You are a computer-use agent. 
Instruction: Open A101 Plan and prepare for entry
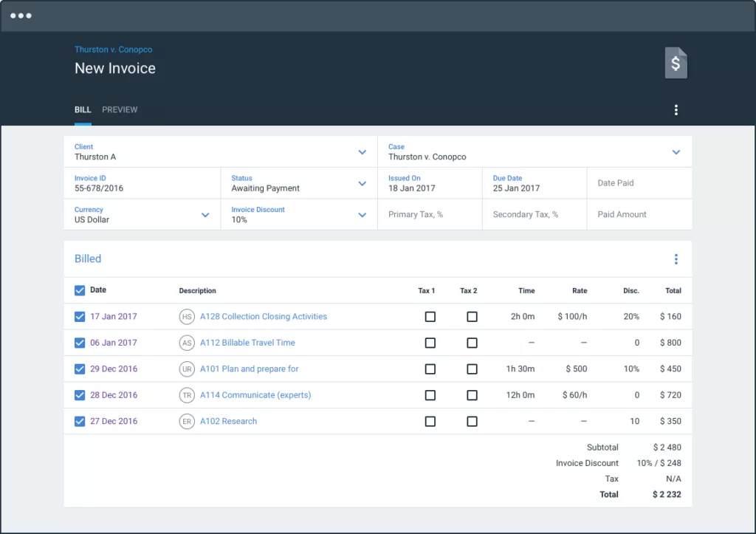pos(250,369)
